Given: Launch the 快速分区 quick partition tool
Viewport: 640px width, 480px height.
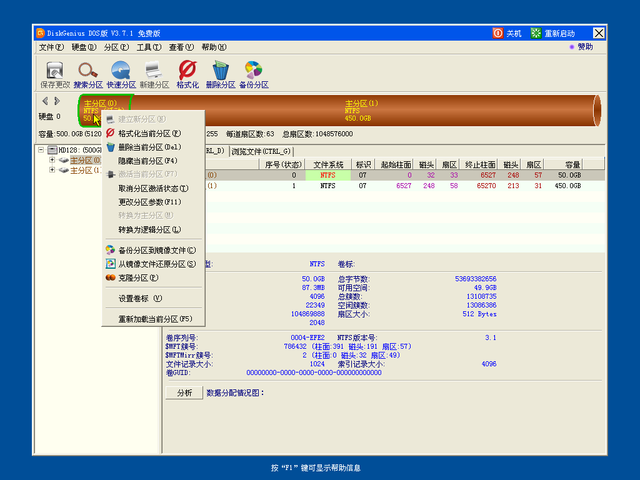Looking at the screenshot, I should [121, 75].
